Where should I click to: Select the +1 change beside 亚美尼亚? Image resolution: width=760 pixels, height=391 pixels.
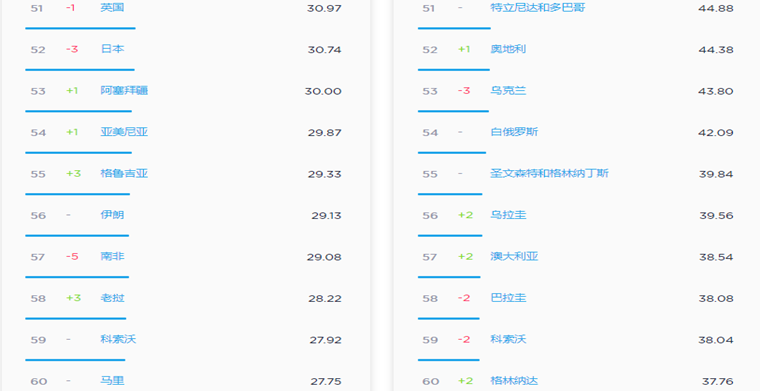[72, 132]
